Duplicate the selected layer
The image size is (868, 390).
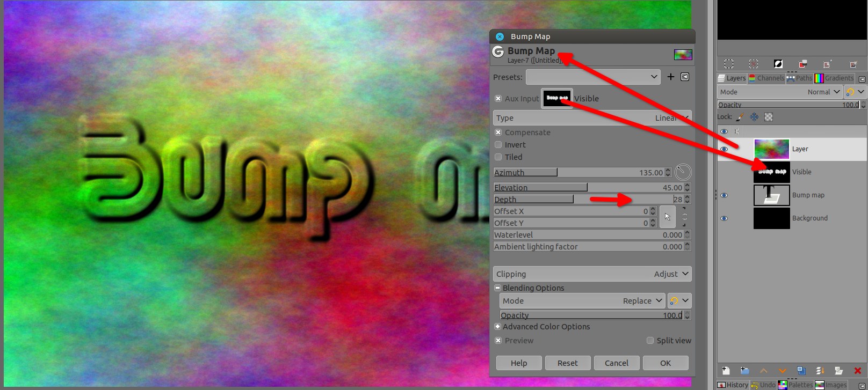pos(801,371)
